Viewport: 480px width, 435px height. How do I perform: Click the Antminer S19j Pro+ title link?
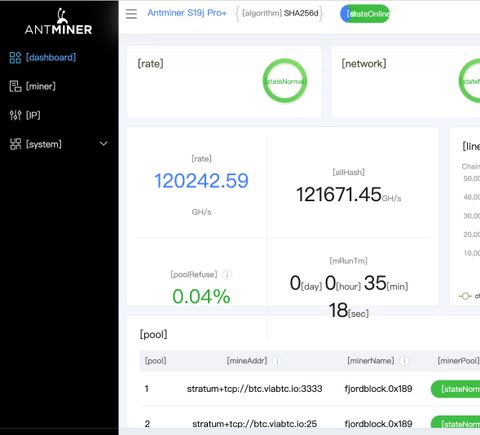[187, 13]
